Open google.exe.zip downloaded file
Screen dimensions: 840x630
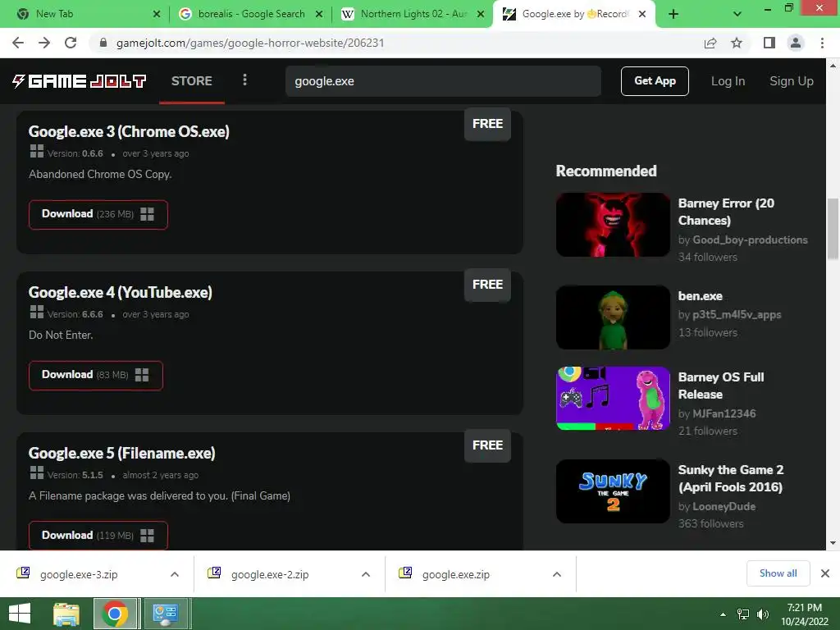pos(456,574)
